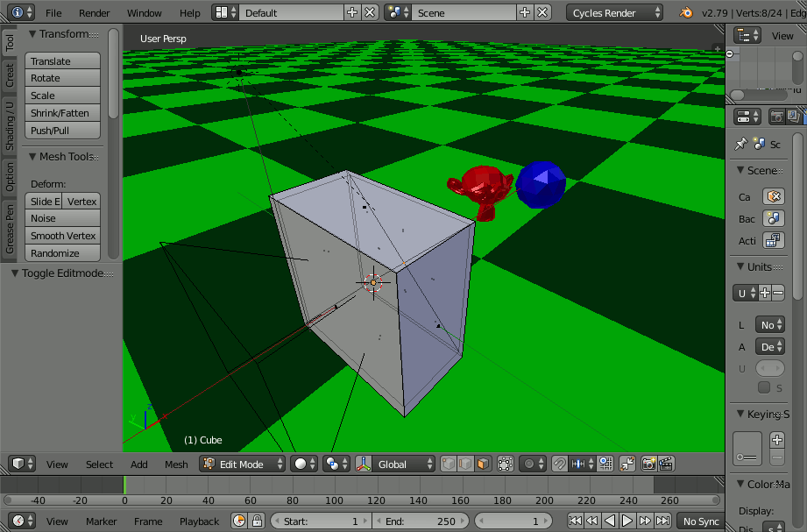This screenshot has width=807, height=532.
Task: Click the OpenGL render image camera icon
Action: pos(649,464)
